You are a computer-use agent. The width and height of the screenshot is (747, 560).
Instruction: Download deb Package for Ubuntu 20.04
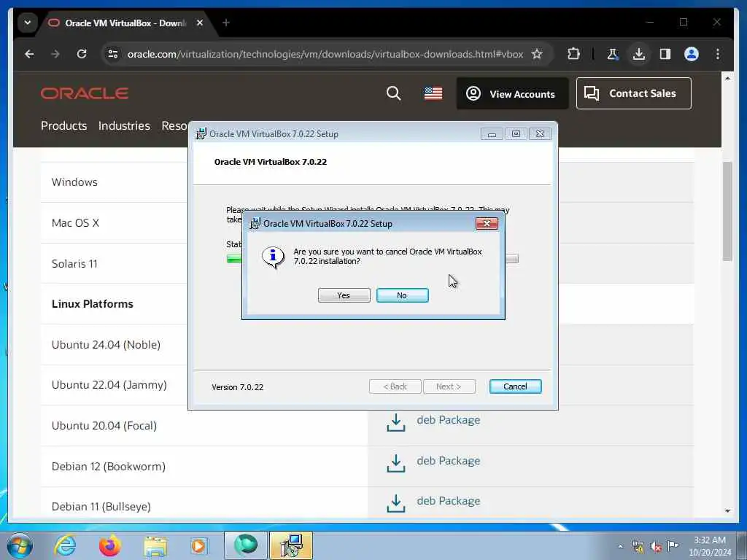tap(449, 420)
